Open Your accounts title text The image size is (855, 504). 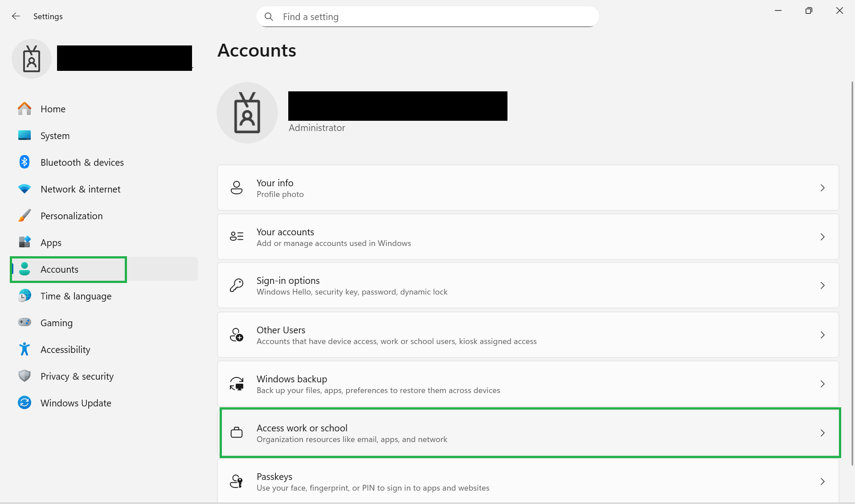(x=286, y=232)
